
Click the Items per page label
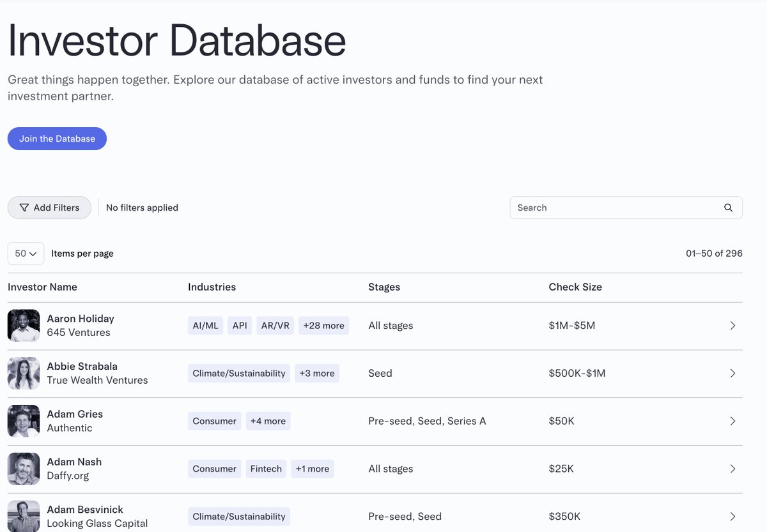tap(82, 254)
